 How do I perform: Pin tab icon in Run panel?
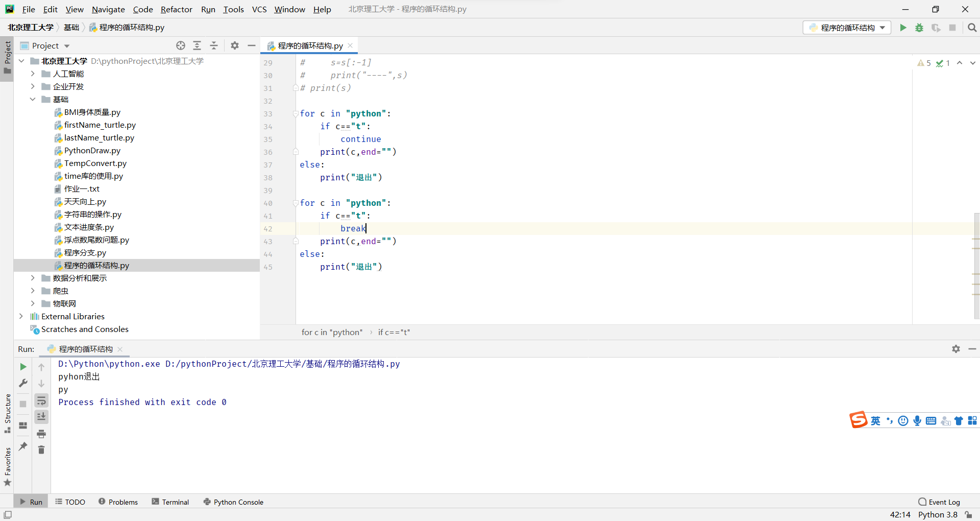(x=23, y=446)
